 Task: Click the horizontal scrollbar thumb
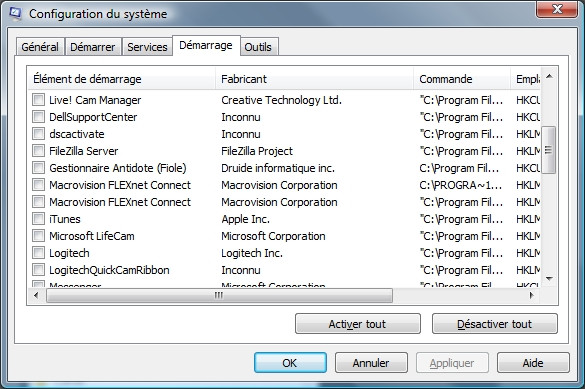click(x=219, y=295)
